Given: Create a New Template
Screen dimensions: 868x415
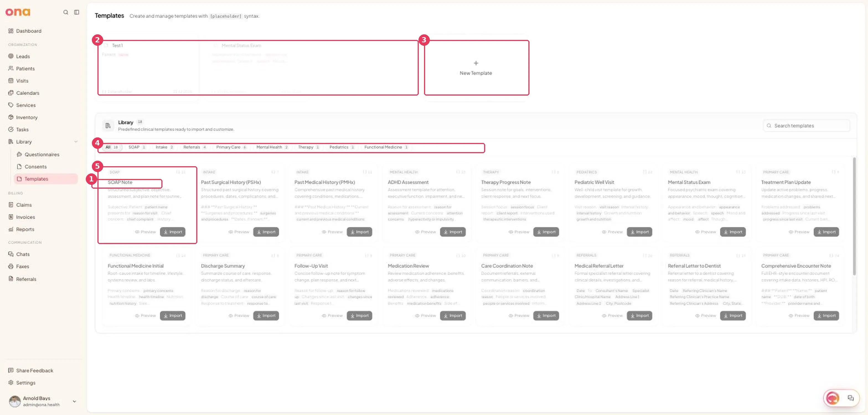Looking at the screenshot, I should click(x=476, y=68).
